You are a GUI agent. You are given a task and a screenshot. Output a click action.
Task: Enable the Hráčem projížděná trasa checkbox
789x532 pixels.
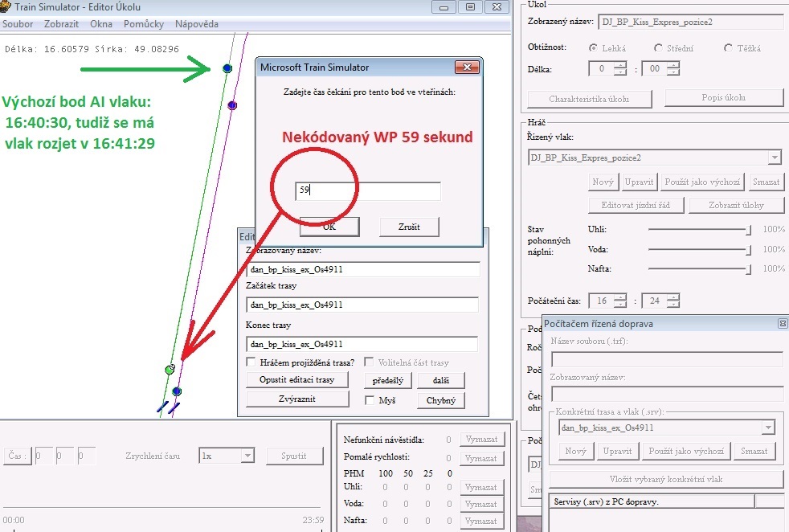click(x=251, y=362)
